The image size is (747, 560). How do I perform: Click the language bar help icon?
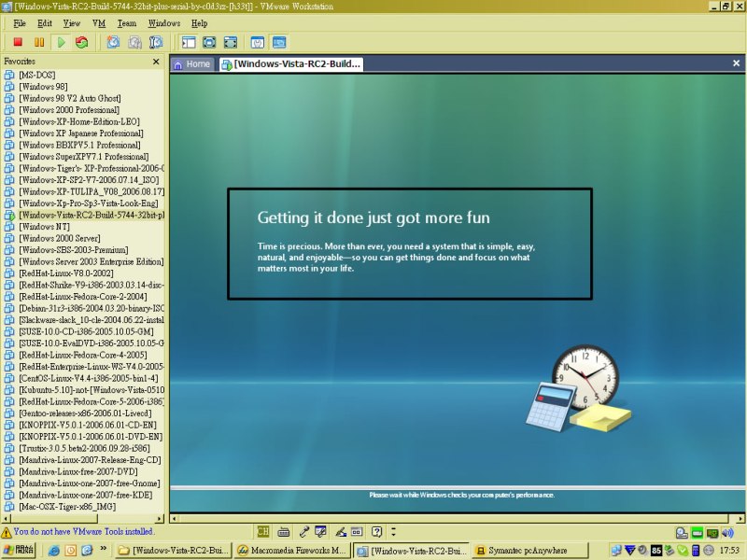tap(377, 531)
